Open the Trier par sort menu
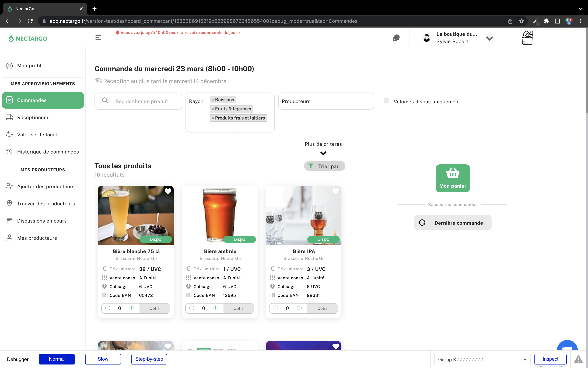The height and width of the screenshot is (368, 588). coord(324,166)
